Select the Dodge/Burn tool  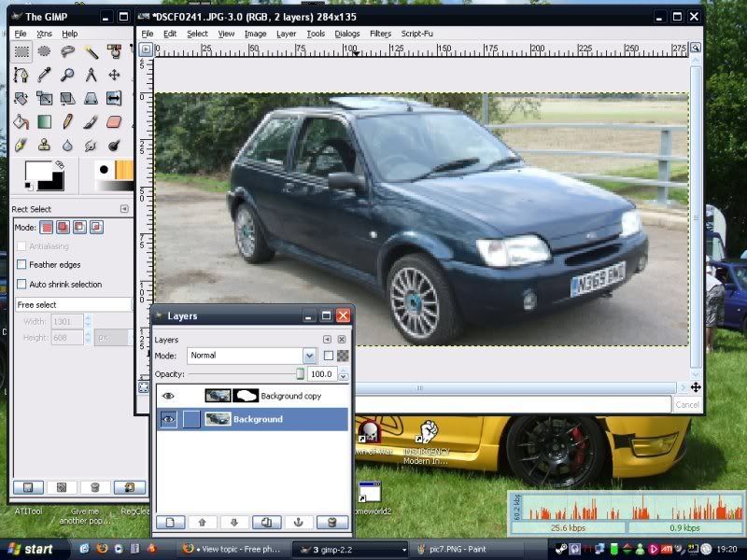pyautogui.click(x=114, y=146)
